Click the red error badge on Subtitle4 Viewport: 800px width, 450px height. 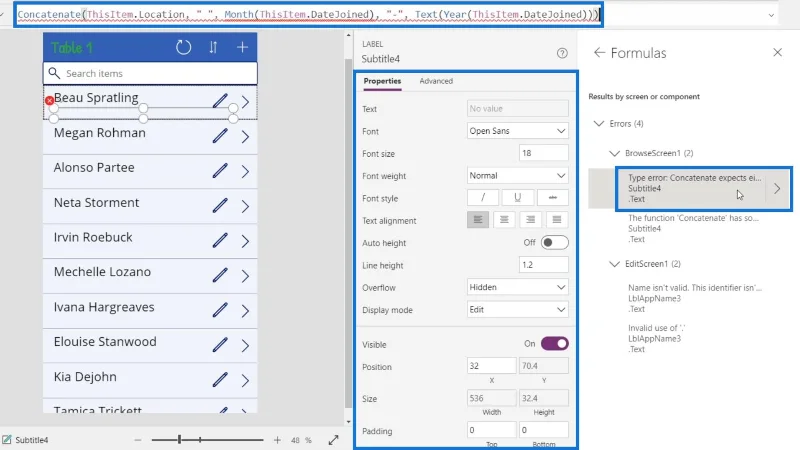pyautogui.click(x=49, y=101)
